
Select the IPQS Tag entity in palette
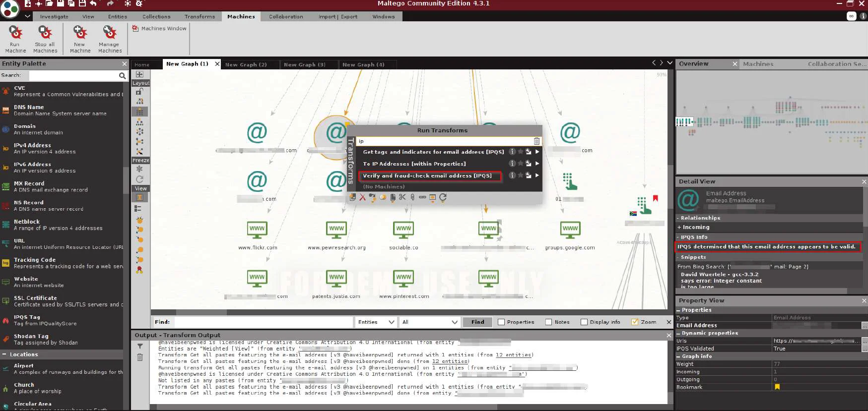click(62, 320)
